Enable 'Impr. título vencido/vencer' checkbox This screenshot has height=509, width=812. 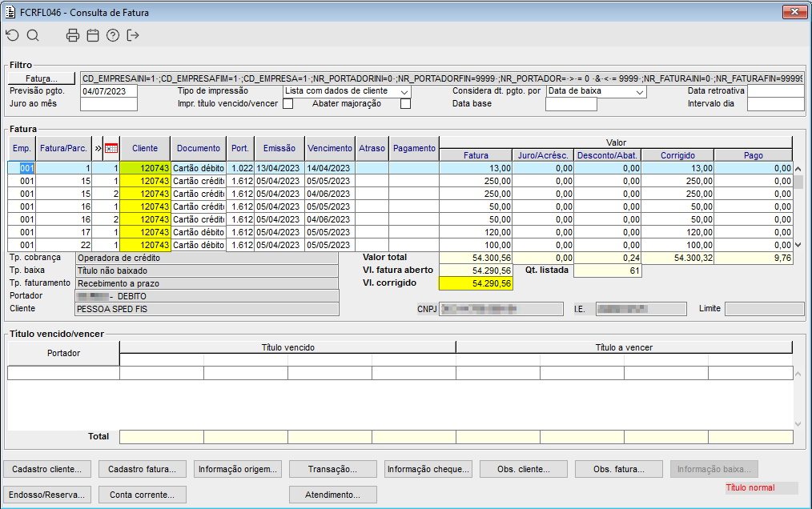(x=287, y=104)
